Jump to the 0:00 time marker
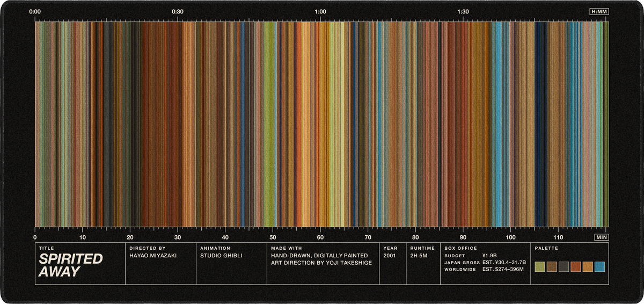Viewport: 644px width, 304px height. click(35, 11)
